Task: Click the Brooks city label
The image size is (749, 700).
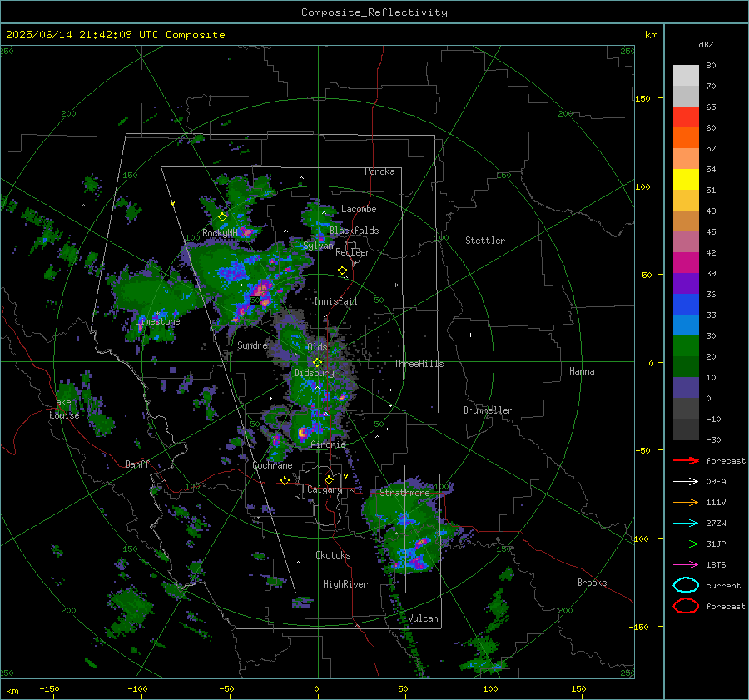Action: point(592,583)
